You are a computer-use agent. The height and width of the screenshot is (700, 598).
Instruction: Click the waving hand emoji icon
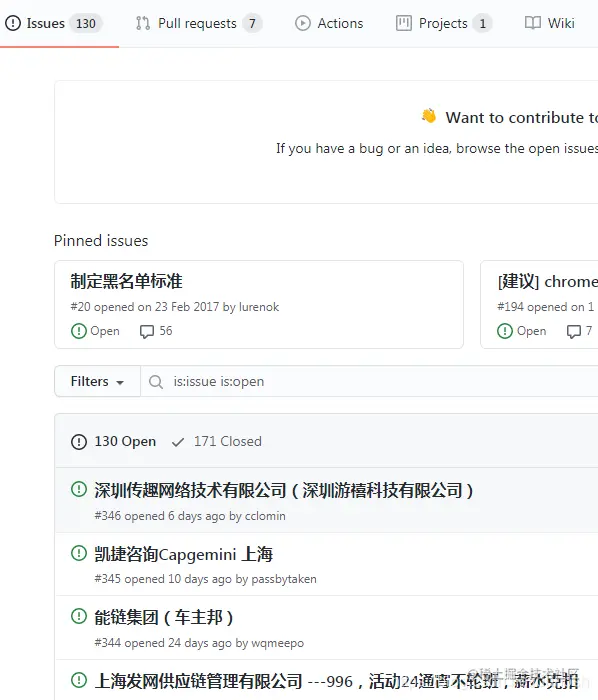point(429,116)
